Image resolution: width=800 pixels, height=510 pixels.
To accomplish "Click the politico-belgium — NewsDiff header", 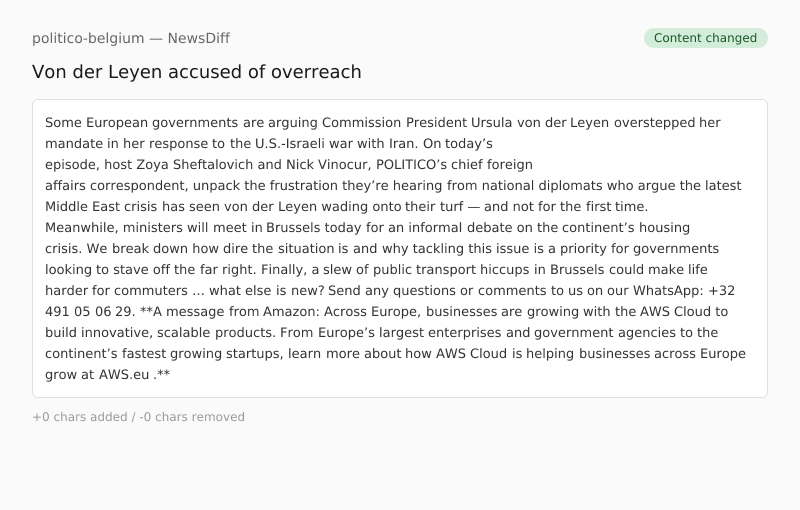I will point(131,38).
